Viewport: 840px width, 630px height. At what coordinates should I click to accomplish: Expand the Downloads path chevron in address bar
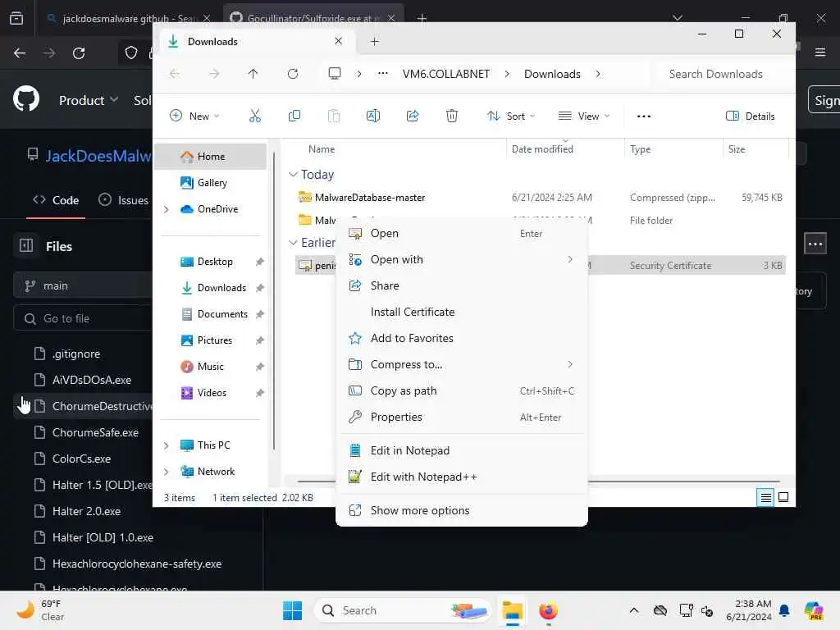point(598,74)
